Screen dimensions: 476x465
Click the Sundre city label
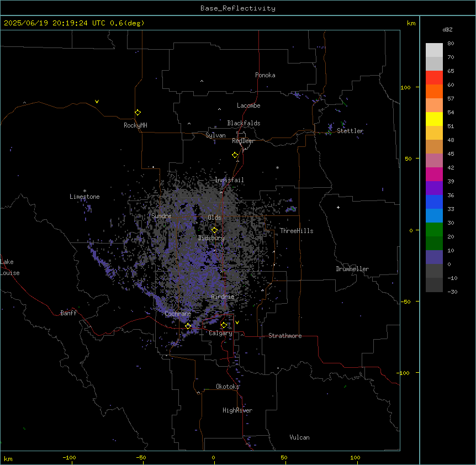pyautogui.click(x=161, y=216)
